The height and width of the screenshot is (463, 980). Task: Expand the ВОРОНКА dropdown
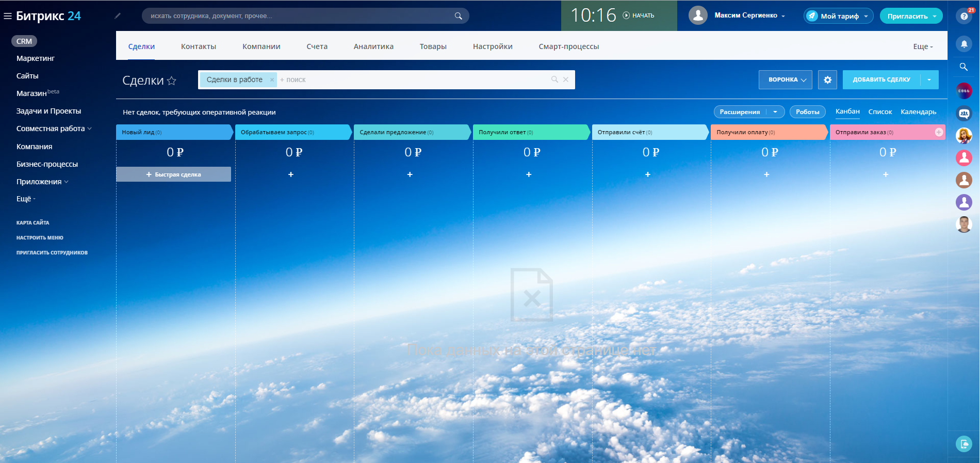point(785,80)
